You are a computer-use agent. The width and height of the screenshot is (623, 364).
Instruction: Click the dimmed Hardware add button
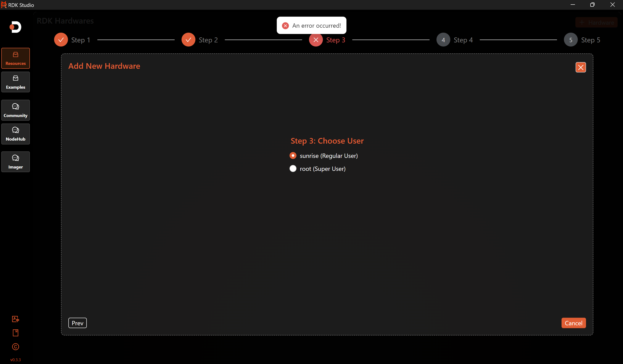596,22
